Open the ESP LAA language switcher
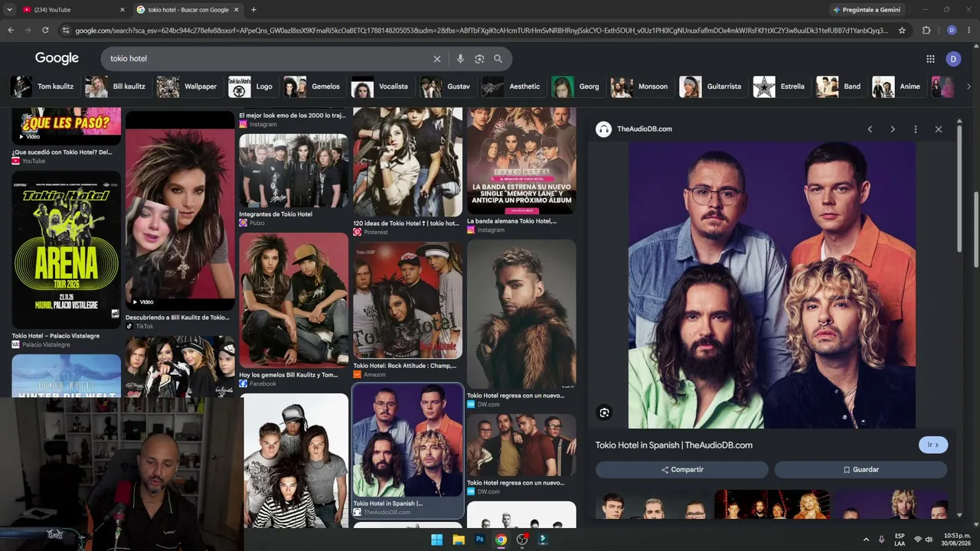 point(900,540)
